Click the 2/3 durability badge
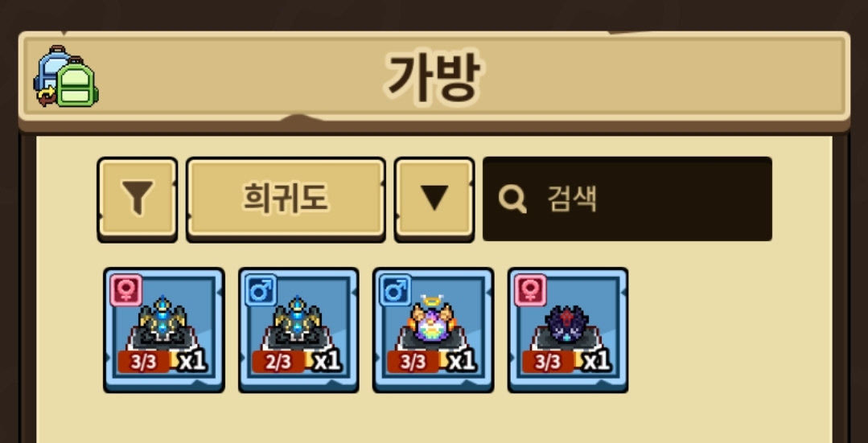The width and height of the screenshot is (868, 443). tap(278, 362)
